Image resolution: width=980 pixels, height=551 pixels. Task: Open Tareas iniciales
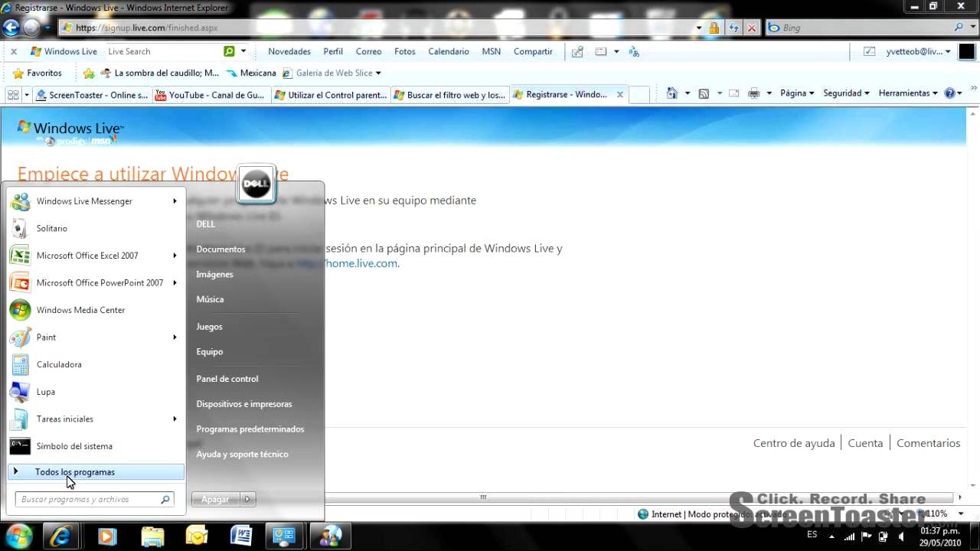[x=96, y=419]
